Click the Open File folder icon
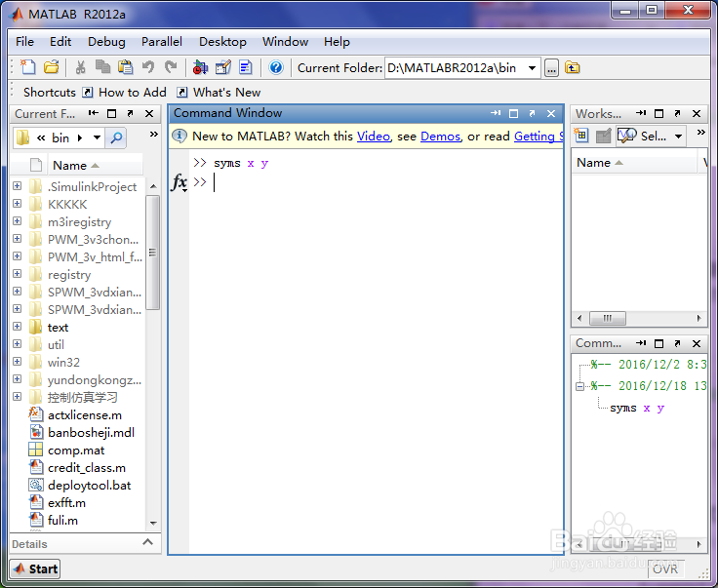The height and width of the screenshot is (588, 718). (52, 67)
